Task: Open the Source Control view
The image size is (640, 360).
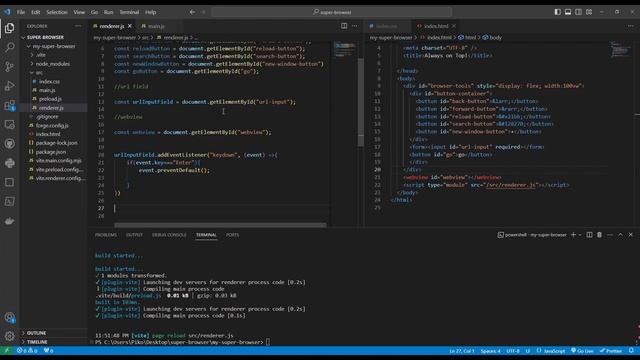Action: click(x=9, y=66)
